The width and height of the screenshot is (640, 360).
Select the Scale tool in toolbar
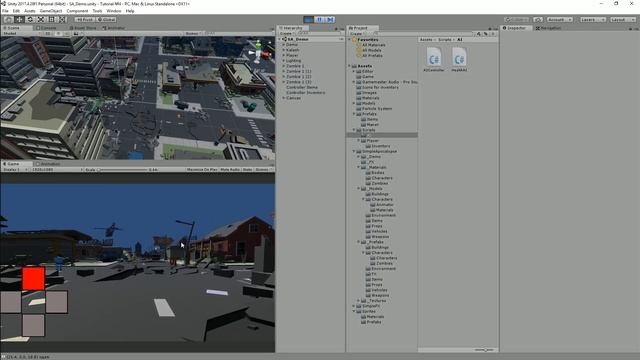41,19
